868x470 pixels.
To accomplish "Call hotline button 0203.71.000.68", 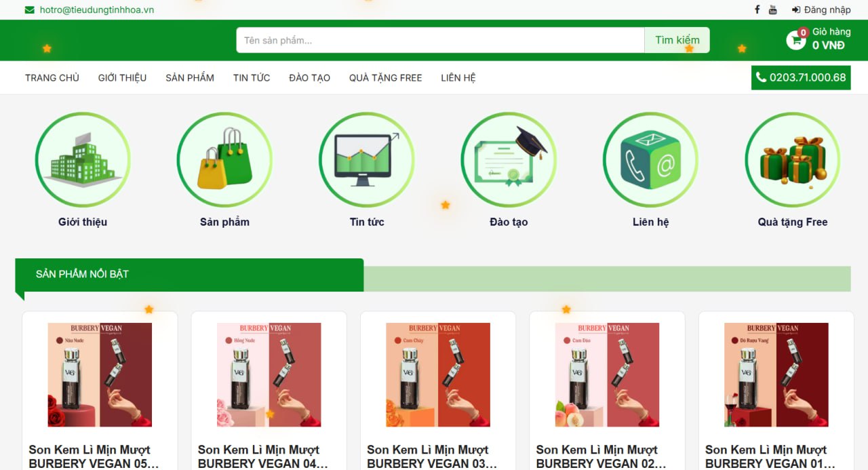I will point(801,77).
